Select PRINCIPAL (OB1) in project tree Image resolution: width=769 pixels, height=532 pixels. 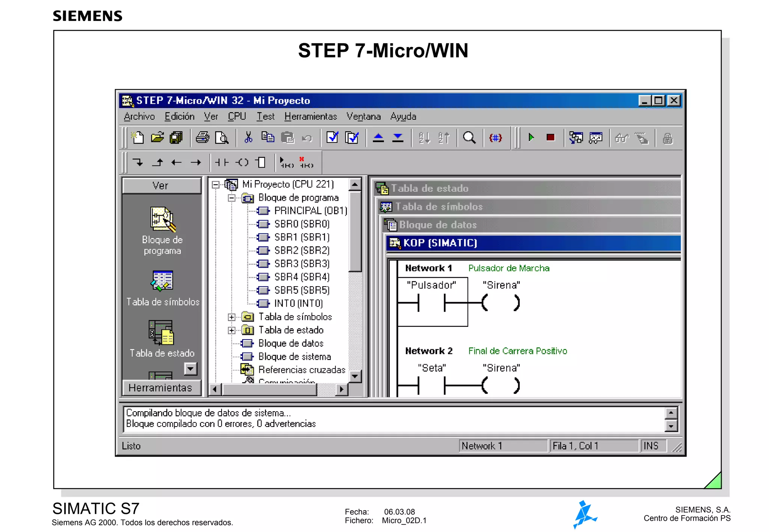[x=310, y=211]
